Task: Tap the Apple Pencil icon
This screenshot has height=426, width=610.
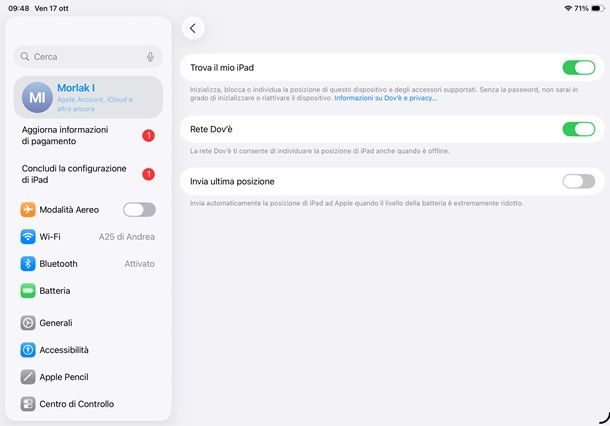Action: pyautogui.click(x=28, y=377)
